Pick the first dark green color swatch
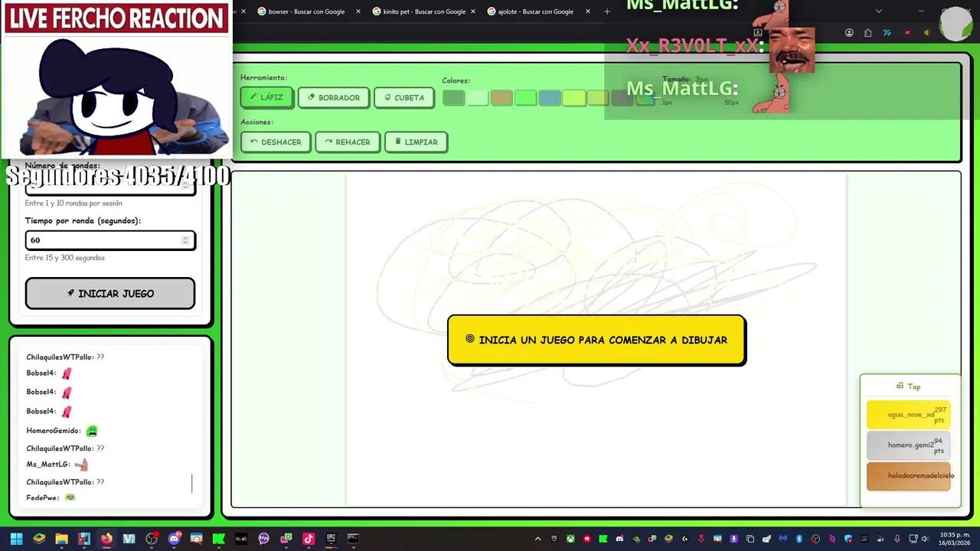The width and height of the screenshot is (980, 551). tap(453, 98)
